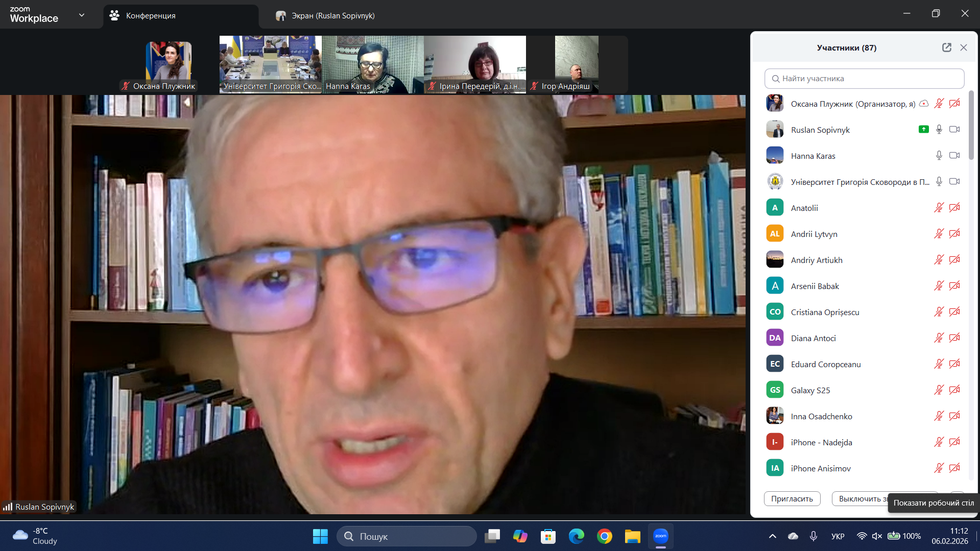Select Hanna Karas video thumbnail
980x551 pixels.
click(373, 64)
